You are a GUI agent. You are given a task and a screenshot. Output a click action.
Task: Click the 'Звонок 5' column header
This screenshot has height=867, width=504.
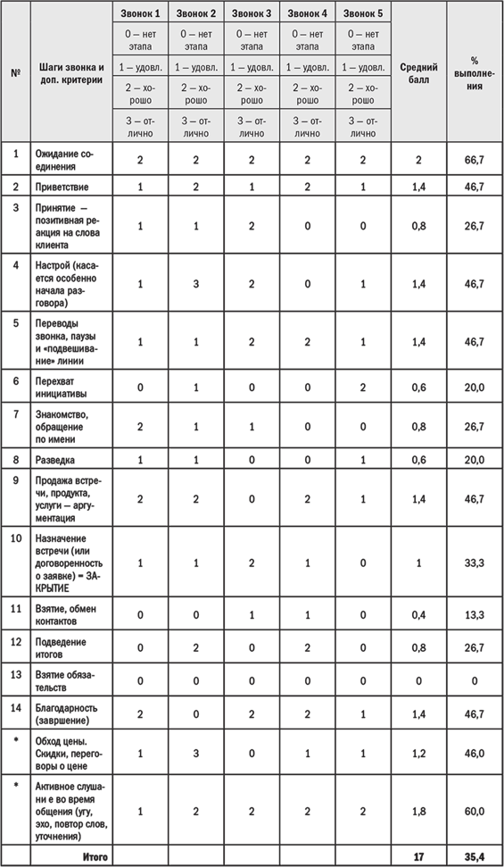(363, 12)
